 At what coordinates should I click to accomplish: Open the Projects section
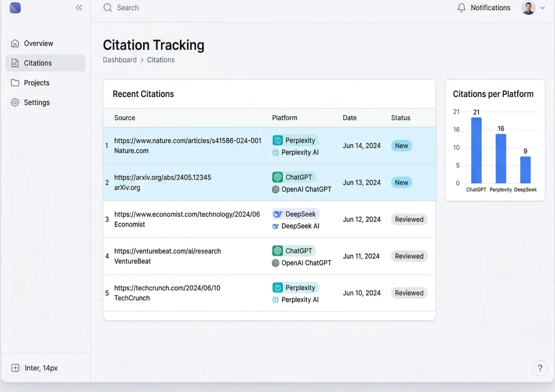tap(37, 83)
